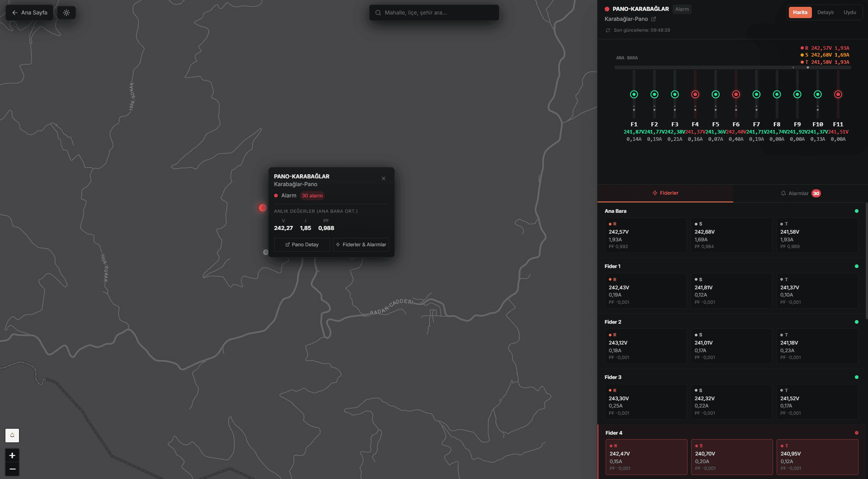868x479 pixels.
Task: Click the F3 feeder node icon
Action: click(674, 94)
